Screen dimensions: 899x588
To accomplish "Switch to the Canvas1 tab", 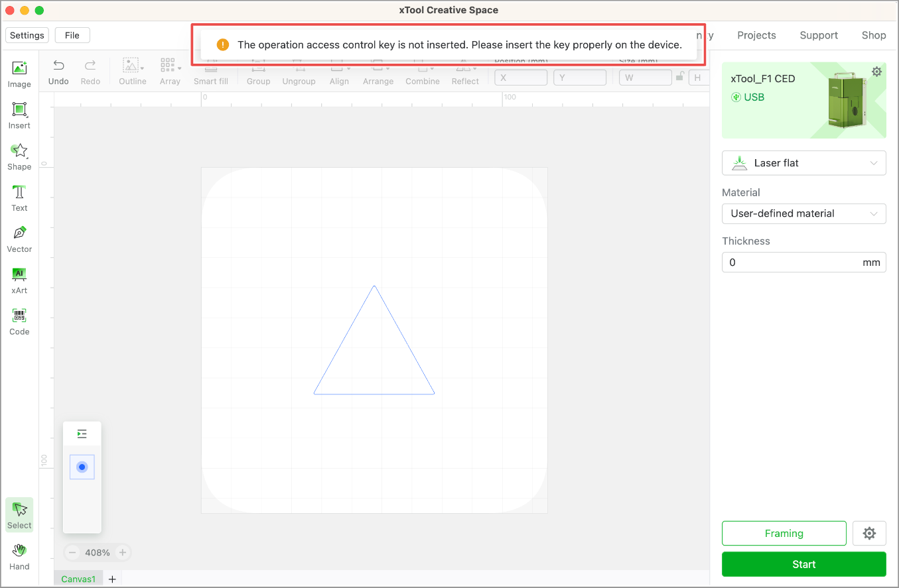I will coord(78,579).
